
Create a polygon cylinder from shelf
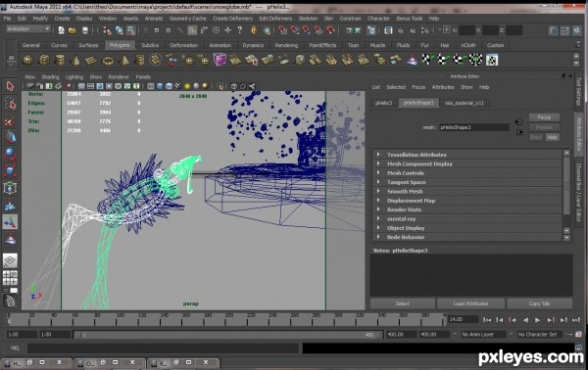tap(60, 60)
